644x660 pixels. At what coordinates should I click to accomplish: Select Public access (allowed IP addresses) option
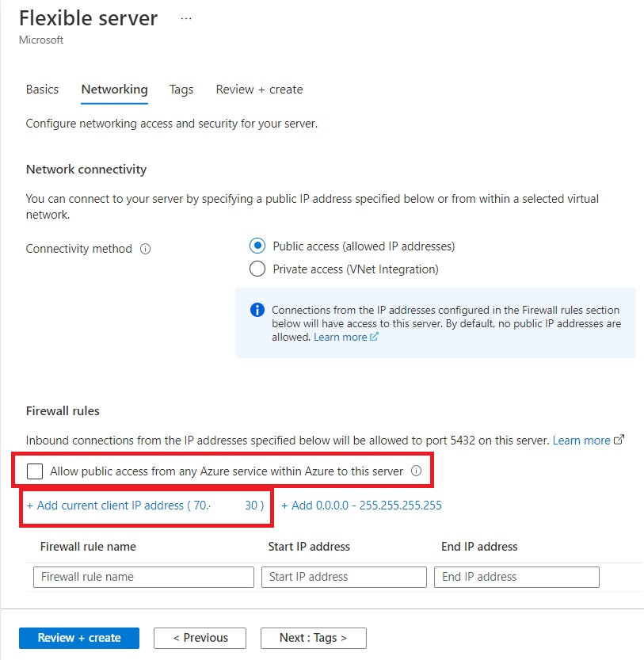point(257,246)
